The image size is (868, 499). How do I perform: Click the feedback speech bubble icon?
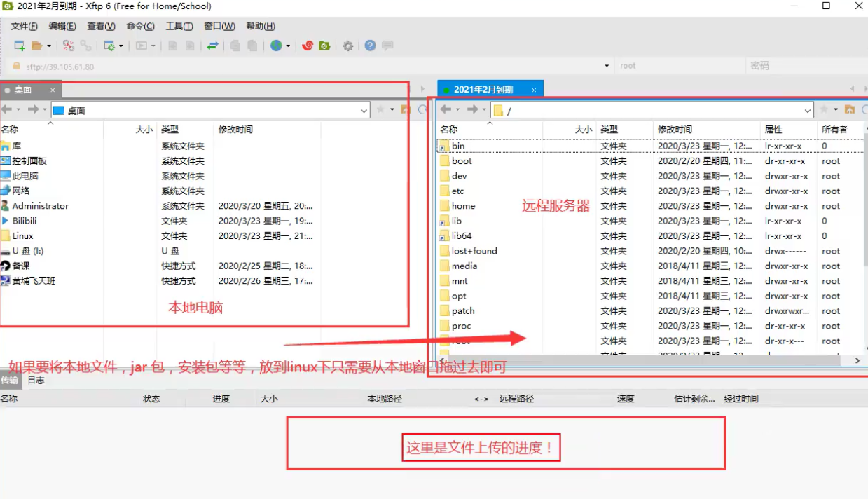pyautogui.click(x=386, y=46)
